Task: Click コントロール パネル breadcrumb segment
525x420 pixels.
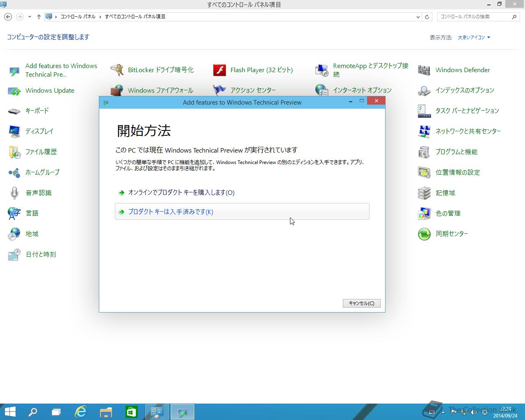Action: [x=78, y=17]
